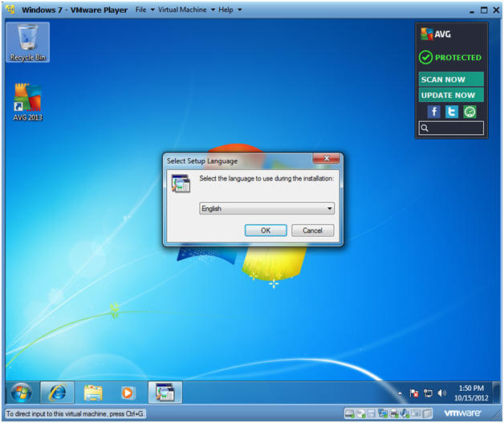The height and width of the screenshot is (423, 504).
Task: Click the VMware printer device icon
Action: [x=394, y=413]
